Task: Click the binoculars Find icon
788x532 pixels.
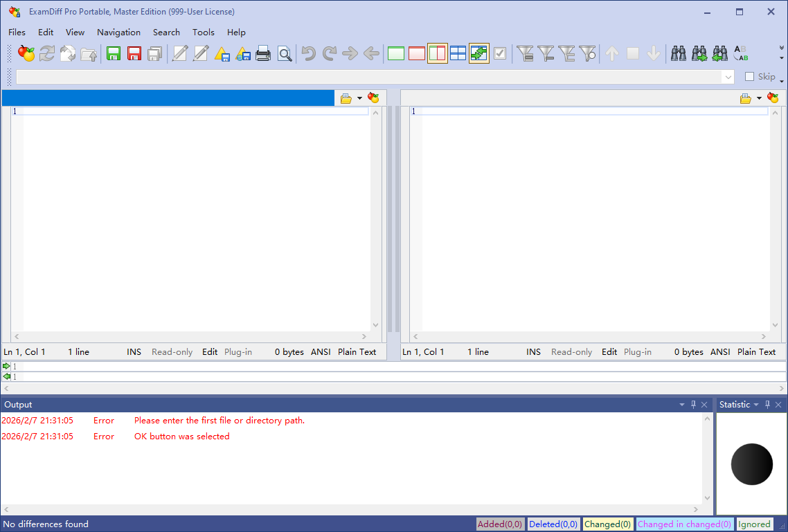Action: point(679,53)
